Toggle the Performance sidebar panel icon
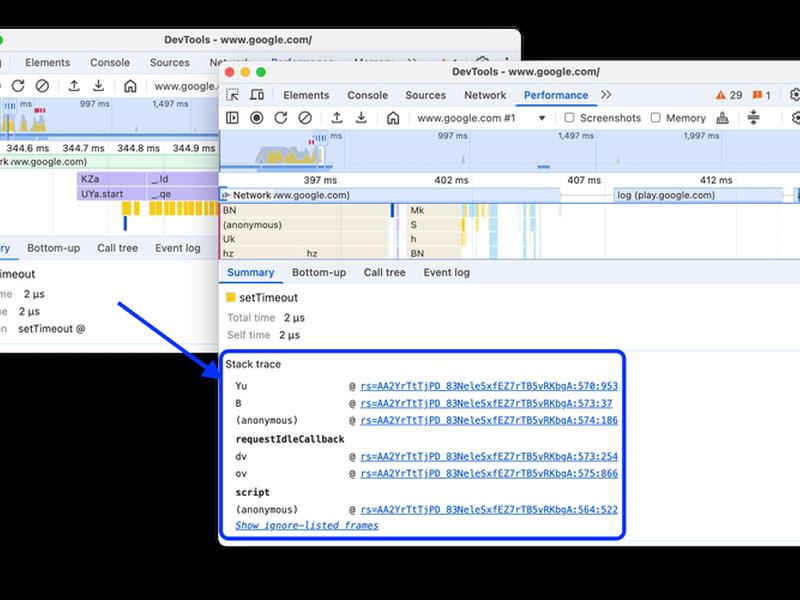This screenshot has width=800, height=600. click(232, 118)
